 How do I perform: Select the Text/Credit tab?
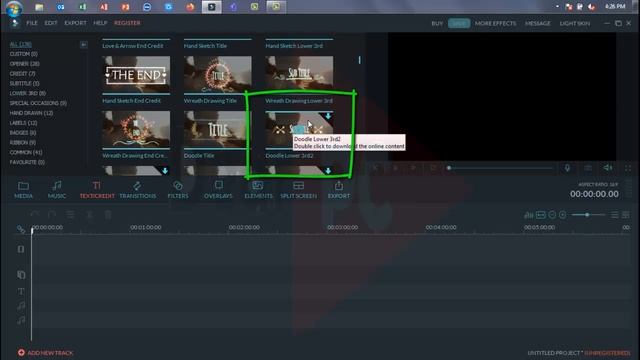(x=97, y=190)
